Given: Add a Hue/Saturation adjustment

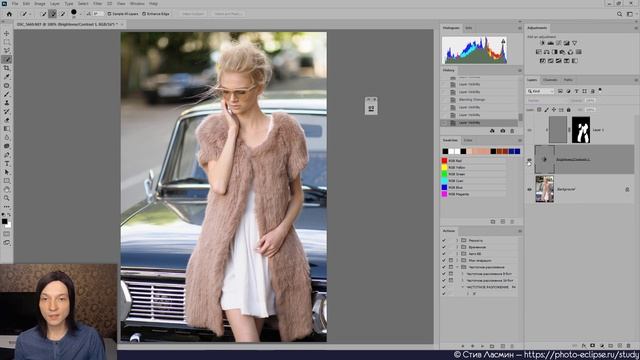Looking at the screenshot, I should click(539, 52).
